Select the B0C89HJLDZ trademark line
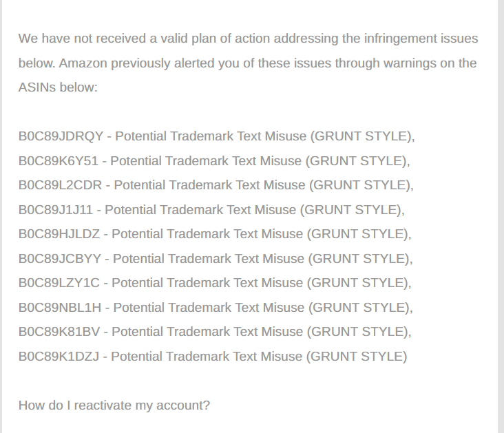The image size is (504, 433). click(215, 234)
